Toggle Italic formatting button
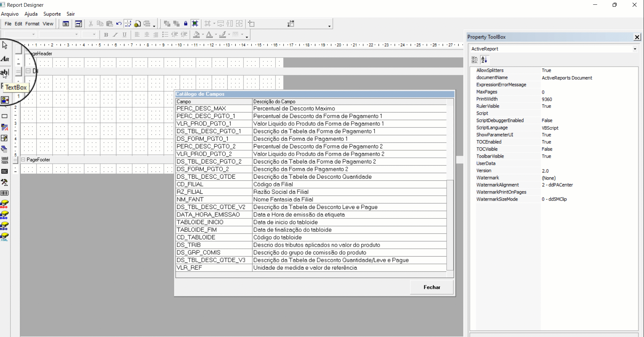 click(x=115, y=35)
